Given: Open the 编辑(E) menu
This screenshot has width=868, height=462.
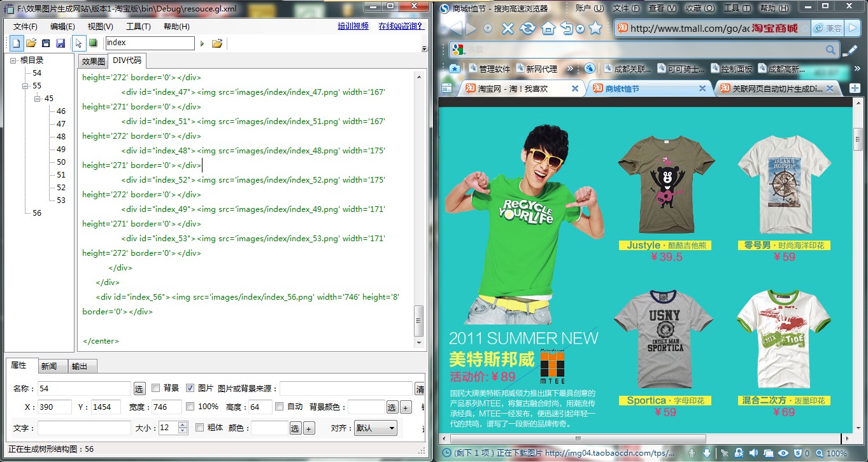Looking at the screenshot, I should [62, 26].
